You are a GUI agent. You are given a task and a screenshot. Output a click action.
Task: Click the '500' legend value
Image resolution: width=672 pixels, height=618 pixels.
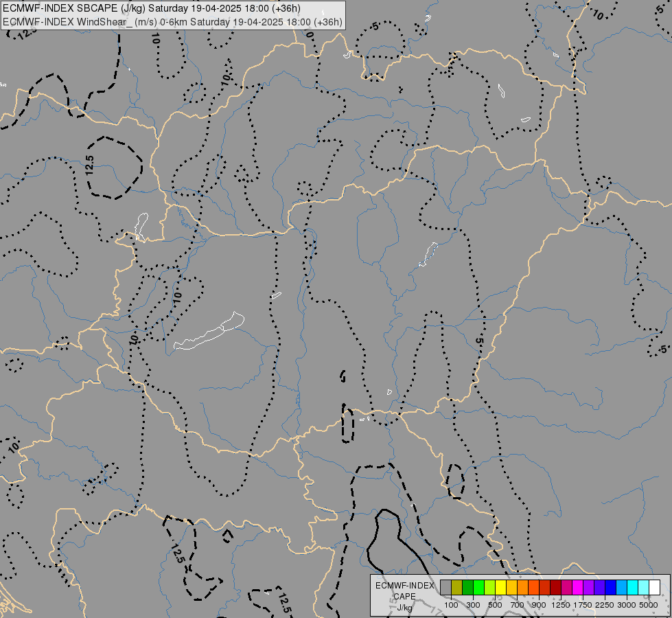click(495, 605)
